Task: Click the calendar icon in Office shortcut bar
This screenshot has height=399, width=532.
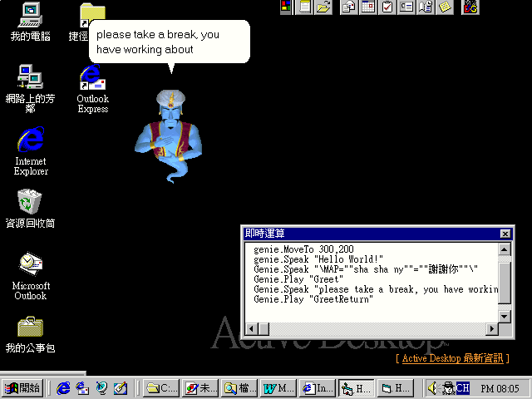Action: 367,7
